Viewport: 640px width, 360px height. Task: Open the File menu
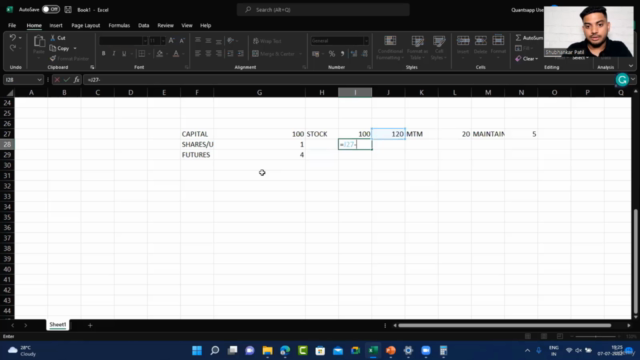click(12, 25)
